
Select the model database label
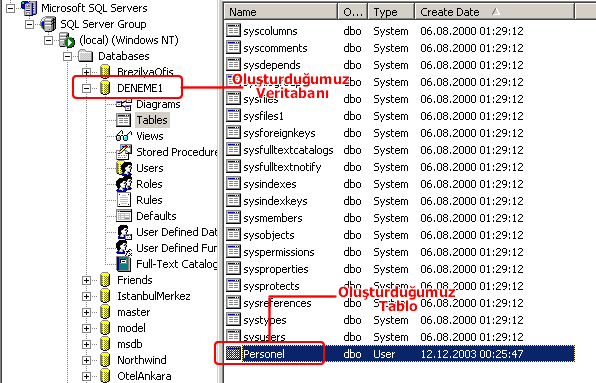point(131,328)
